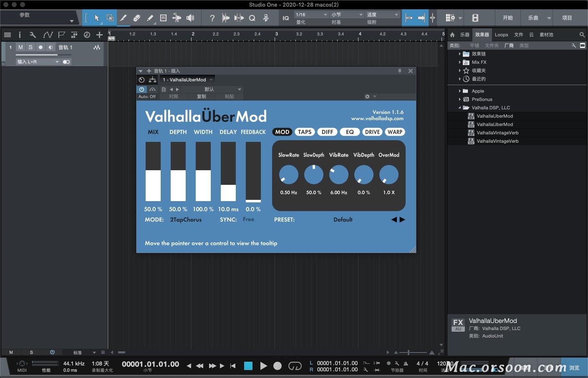Open the 1/16 quantize dropdown
Image resolution: width=588 pixels, height=378 pixels.
click(x=311, y=15)
